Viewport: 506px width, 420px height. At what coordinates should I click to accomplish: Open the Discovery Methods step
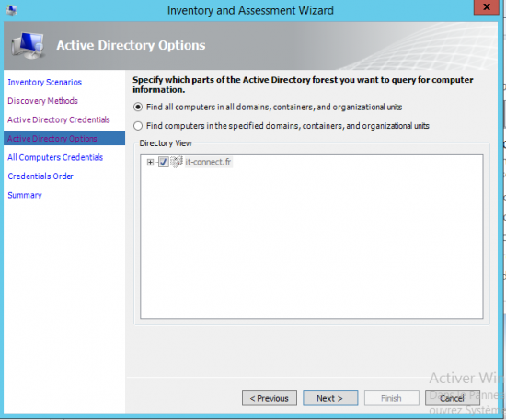[42, 101]
